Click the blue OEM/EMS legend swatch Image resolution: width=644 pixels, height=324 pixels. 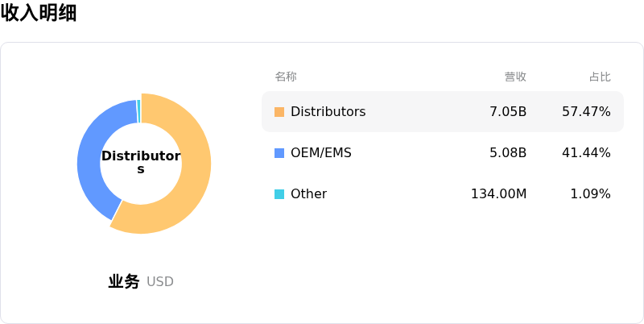279,153
